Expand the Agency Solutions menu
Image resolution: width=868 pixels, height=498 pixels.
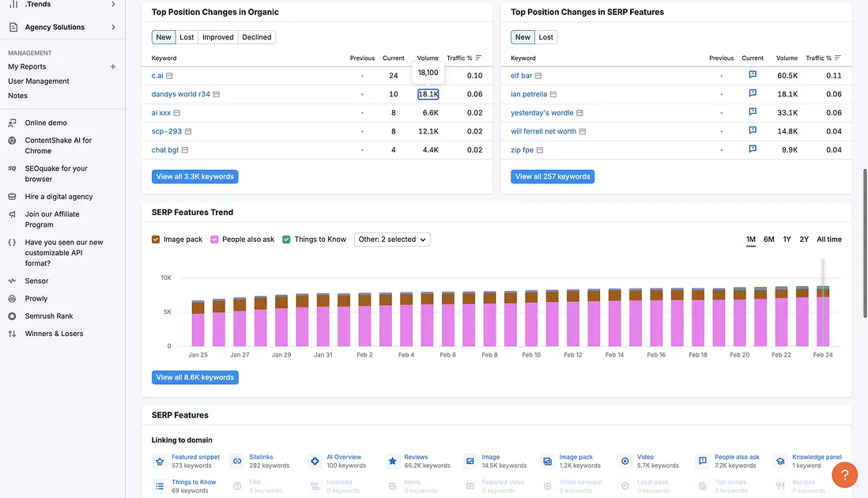[113, 28]
